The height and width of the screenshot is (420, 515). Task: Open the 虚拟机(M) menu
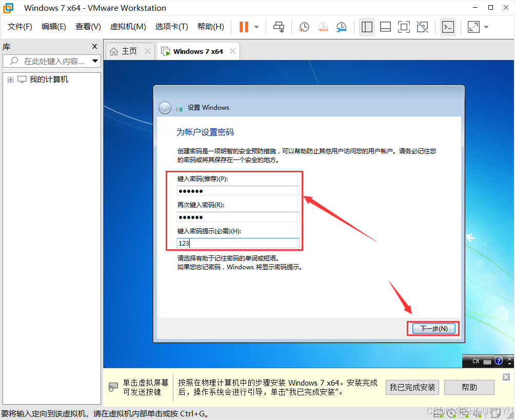pos(128,27)
